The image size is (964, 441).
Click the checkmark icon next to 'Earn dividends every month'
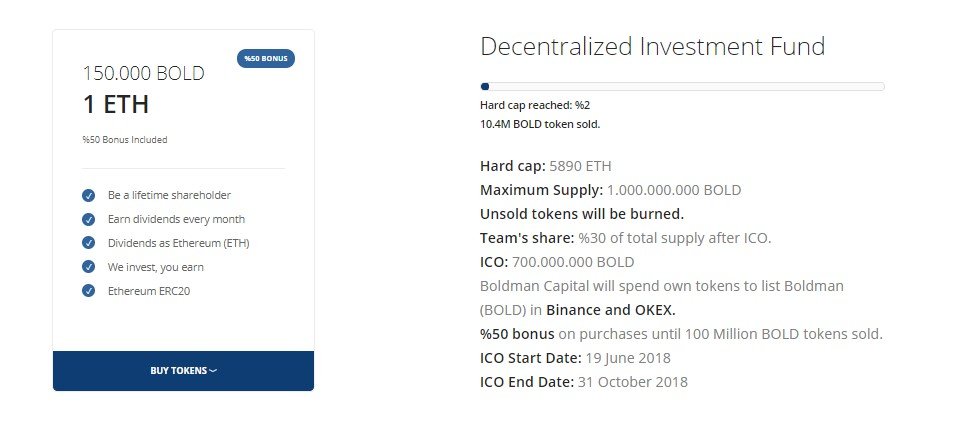point(89,220)
